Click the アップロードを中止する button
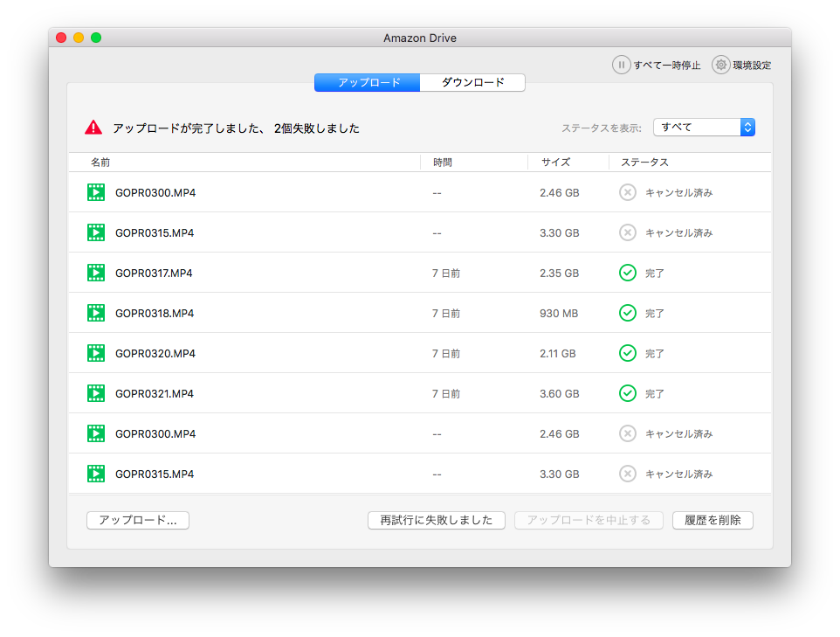 pyautogui.click(x=589, y=520)
